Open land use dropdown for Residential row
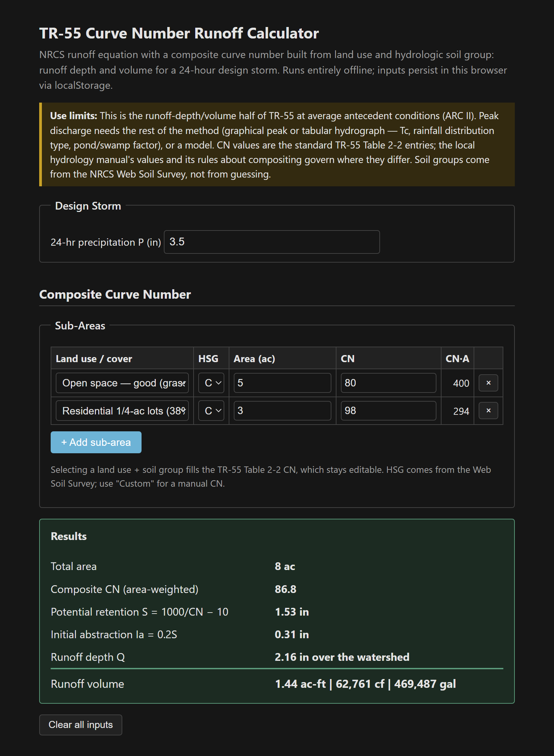 pos(122,410)
